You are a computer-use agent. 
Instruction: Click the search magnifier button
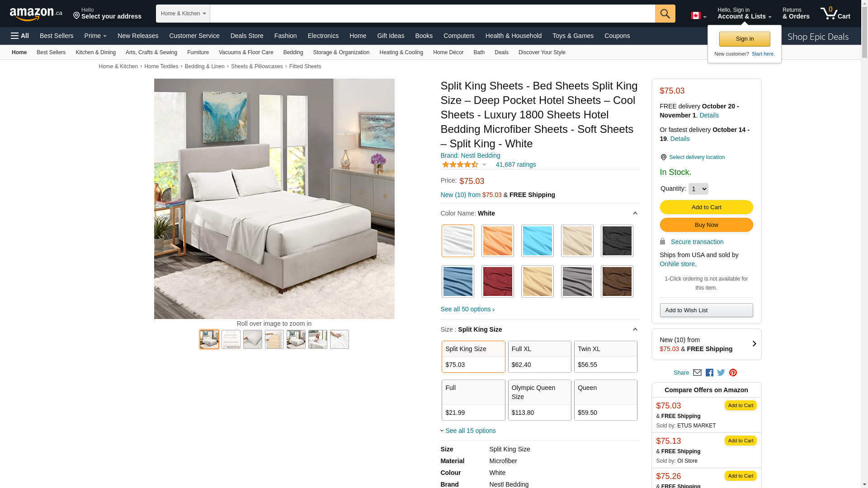(x=665, y=14)
